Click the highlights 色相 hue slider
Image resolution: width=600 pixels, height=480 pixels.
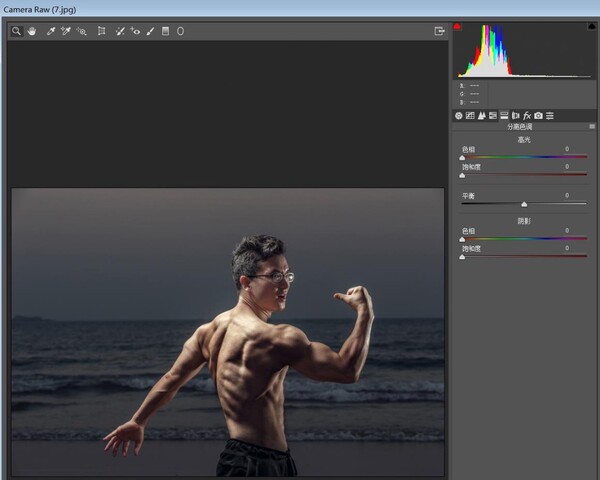(x=524, y=157)
